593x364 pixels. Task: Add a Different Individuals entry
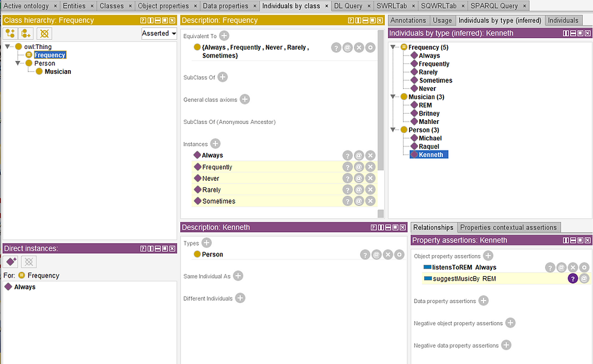tap(240, 298)
